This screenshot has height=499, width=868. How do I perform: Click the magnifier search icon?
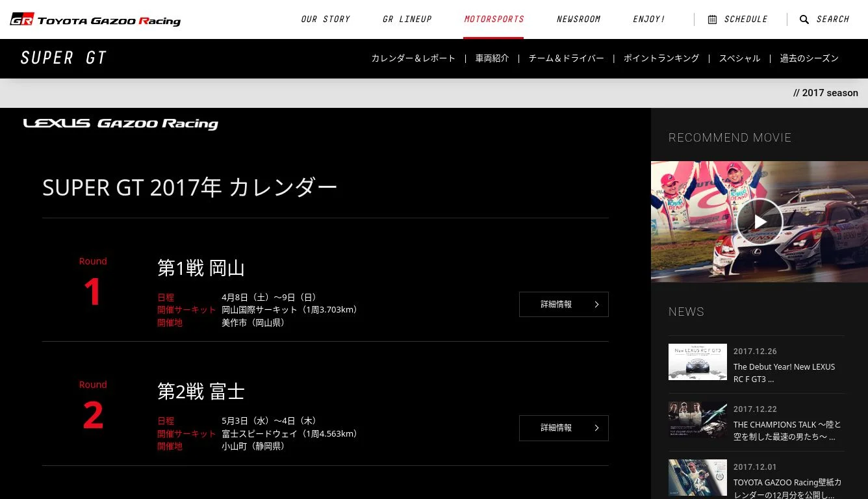804,19
